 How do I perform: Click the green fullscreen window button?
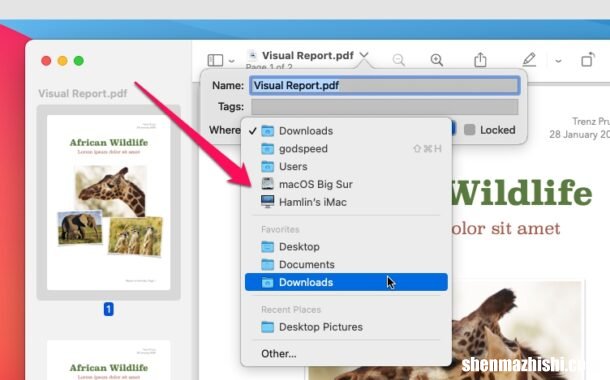[x=79, y=61]
